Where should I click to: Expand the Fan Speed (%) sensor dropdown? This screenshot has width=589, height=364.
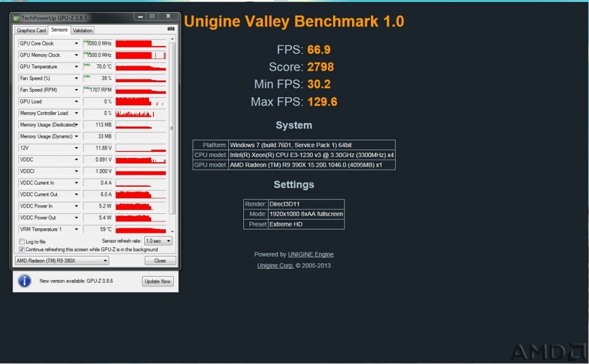pyautogui.click(x=77, y=79)
